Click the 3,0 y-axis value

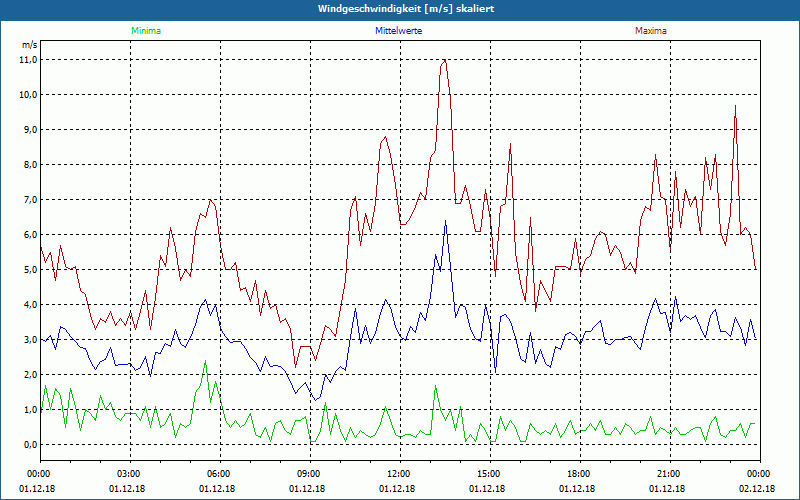coord(30,340)
